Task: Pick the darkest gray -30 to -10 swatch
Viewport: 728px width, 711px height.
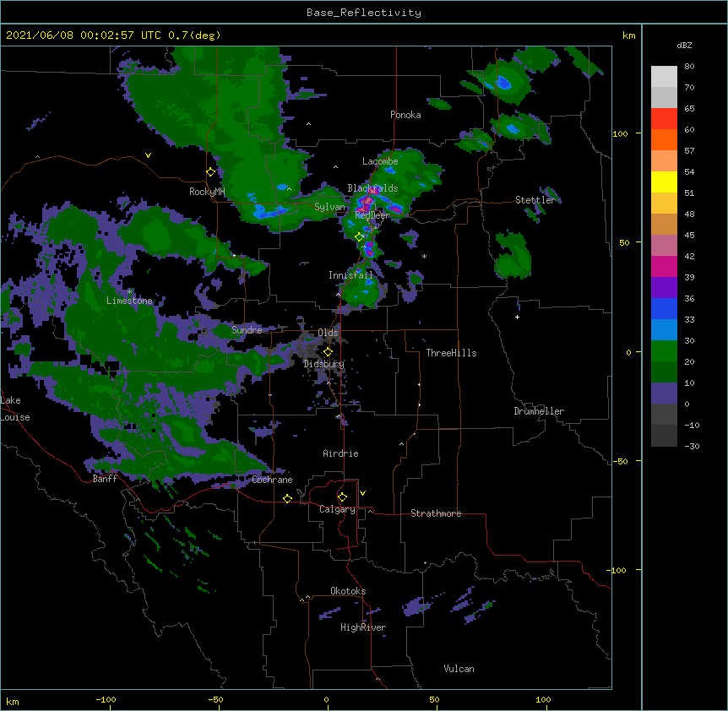Action: (x=664, y=436)
